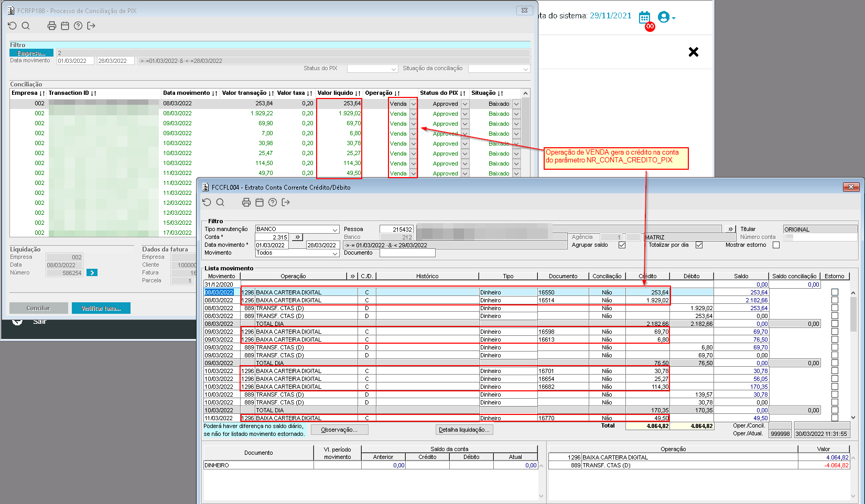
Task: Open calendar icon in FCCFL004 Extrato toolbar
Action: (x=259, y=202)
